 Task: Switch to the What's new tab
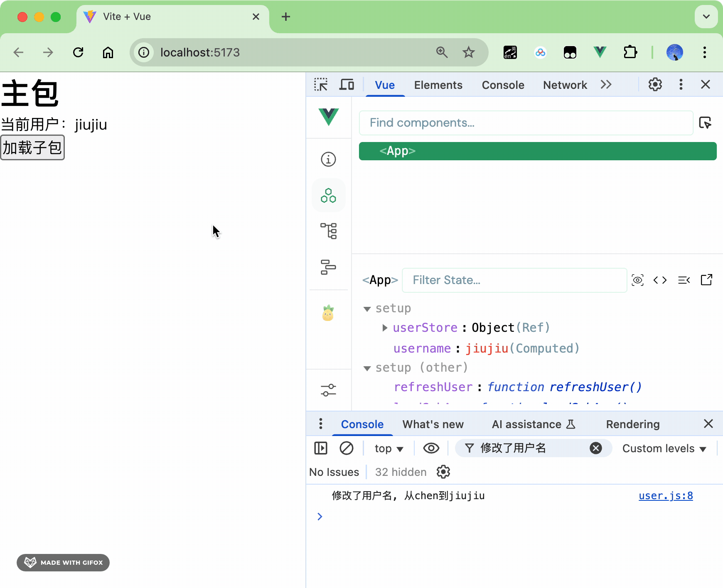coord(433,424)
